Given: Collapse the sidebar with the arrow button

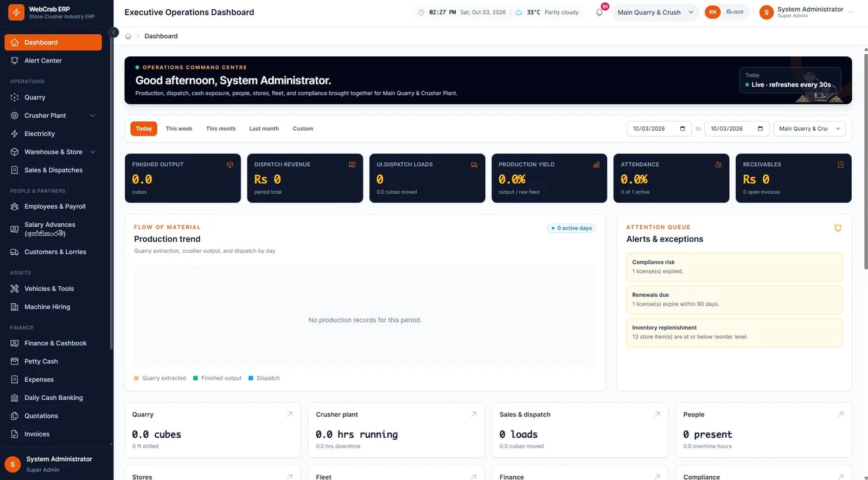Looking at the screenshot, I should pyautogui.click(x=113, y=33).
